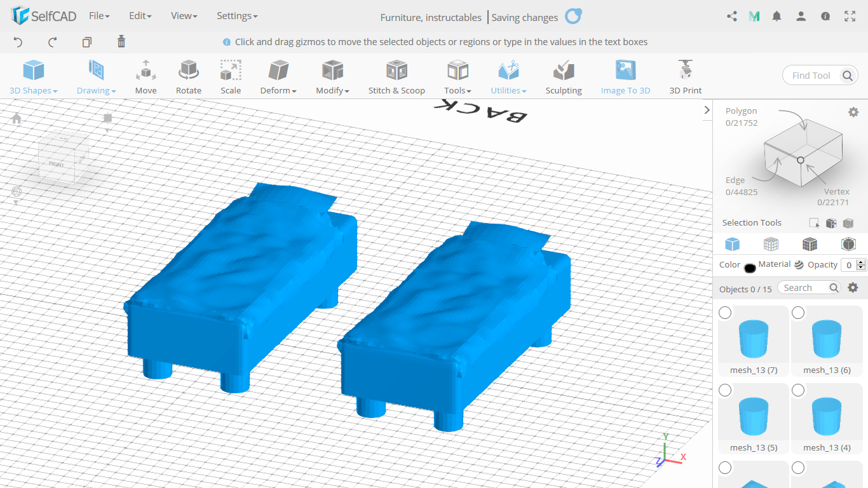Toggle fullscreen mode icon
The height and width of the screenshot is (488, 868).
coord(850,17)
